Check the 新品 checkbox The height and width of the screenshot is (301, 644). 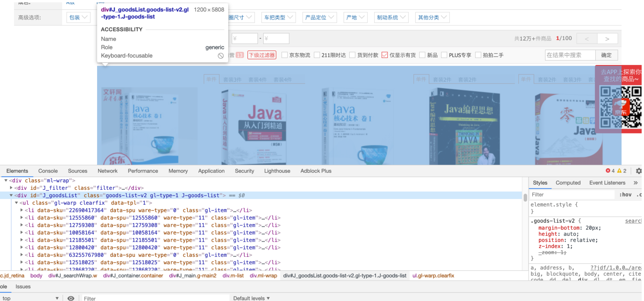[x=422, y=55]
